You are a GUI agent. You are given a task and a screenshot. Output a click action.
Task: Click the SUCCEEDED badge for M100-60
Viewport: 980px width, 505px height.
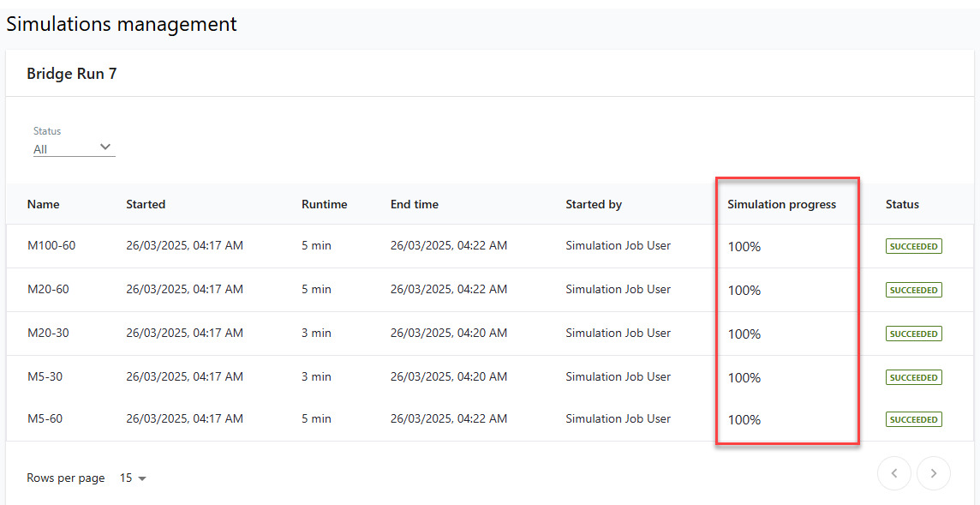point(913,246)
